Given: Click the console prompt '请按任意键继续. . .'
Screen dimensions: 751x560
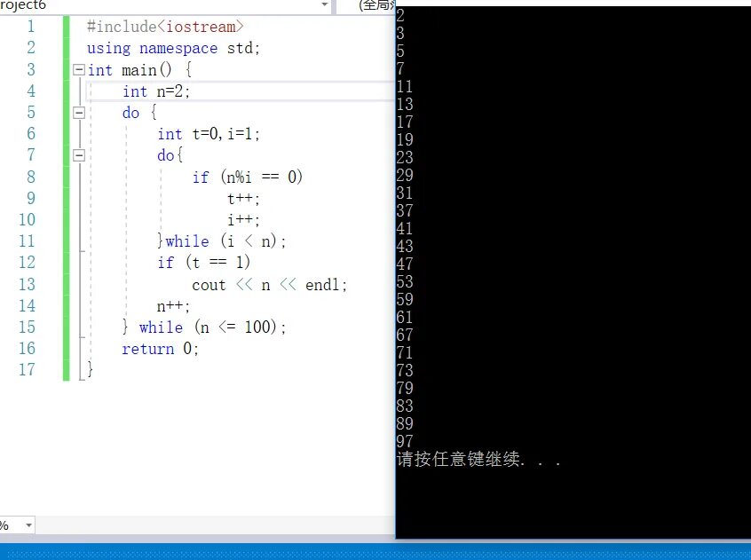Looking at the screenshot, I should [x=478, y=460].
